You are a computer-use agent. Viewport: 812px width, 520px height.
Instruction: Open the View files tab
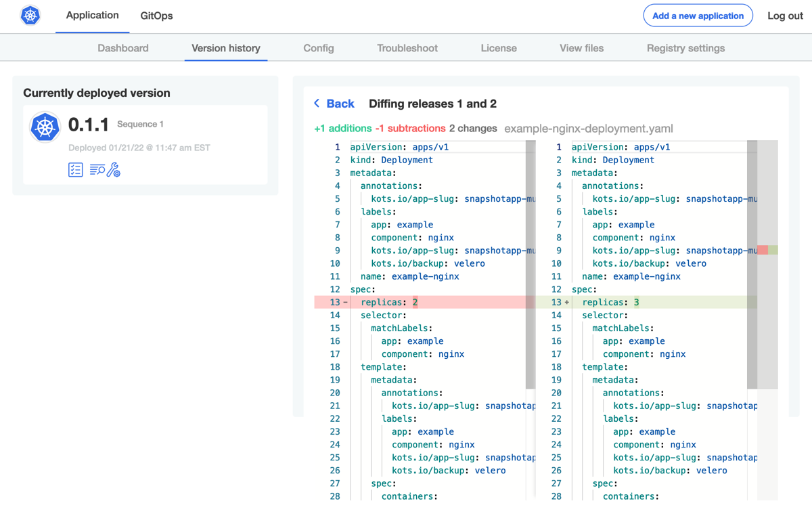tap(581, 48)
